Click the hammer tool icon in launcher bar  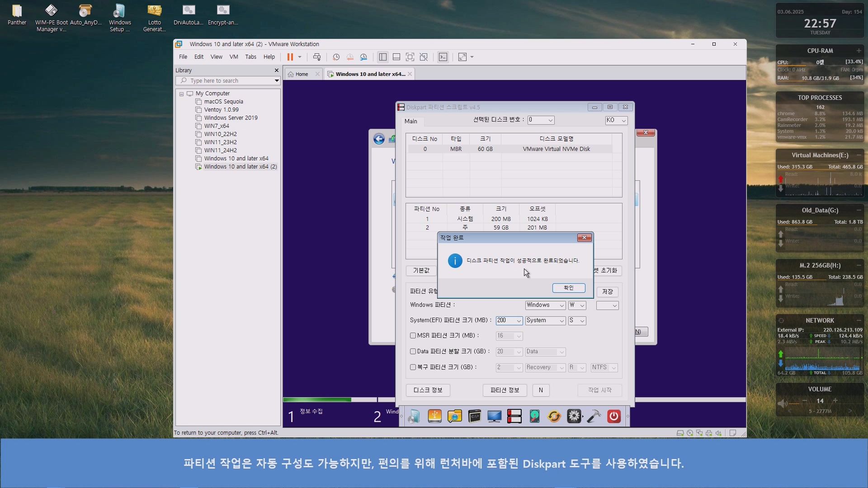[x=594, y=416]
